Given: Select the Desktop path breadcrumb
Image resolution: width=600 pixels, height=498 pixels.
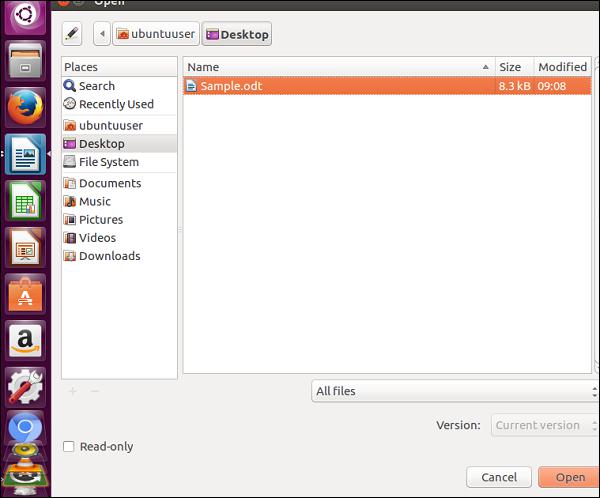Looking at the screenshot, I should coord(237,34).
